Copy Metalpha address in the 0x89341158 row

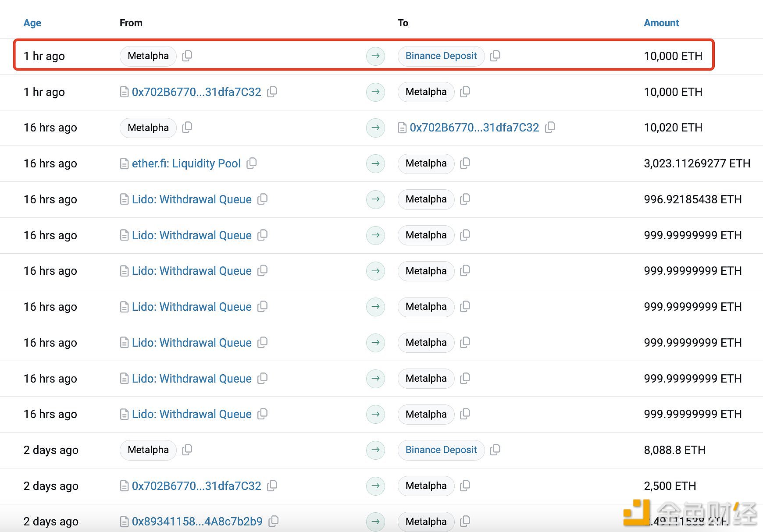click(x=465, y=521)
